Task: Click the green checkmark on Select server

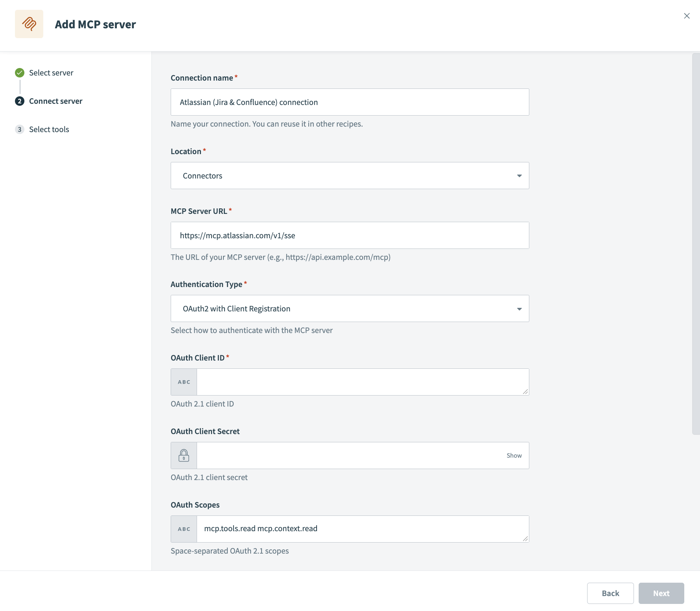Action: pos(19,72)
